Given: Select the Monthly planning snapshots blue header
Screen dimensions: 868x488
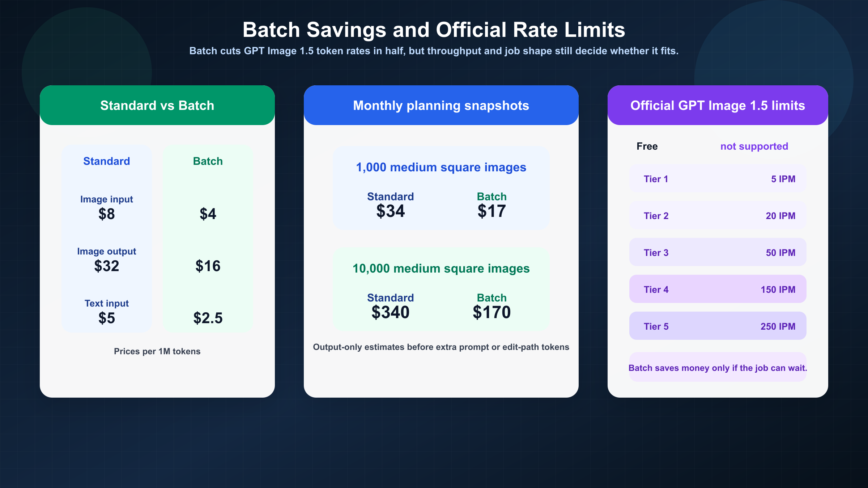Looking at the screenshot, I should [x=441, y=106].
